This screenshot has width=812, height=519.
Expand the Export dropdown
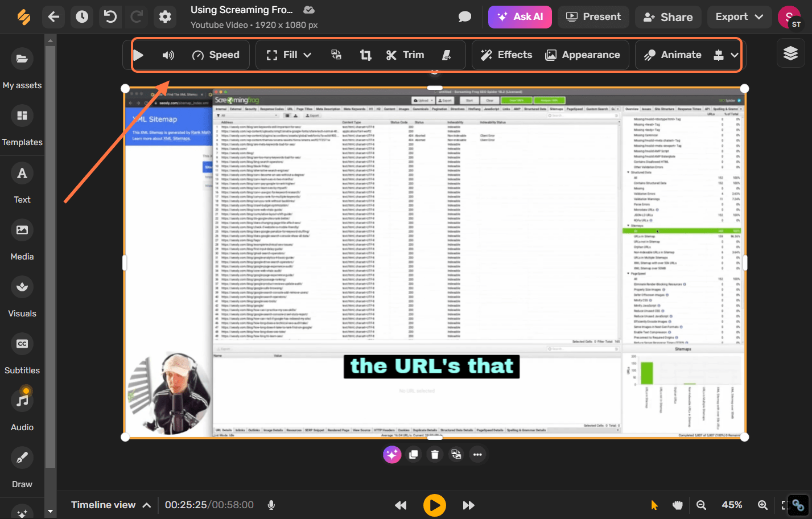[739, 17]
